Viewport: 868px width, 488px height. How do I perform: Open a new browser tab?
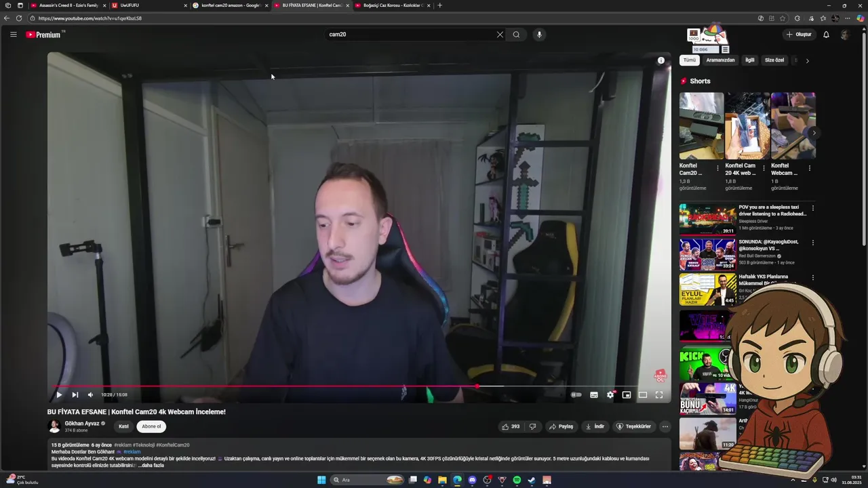click(439, 5)
